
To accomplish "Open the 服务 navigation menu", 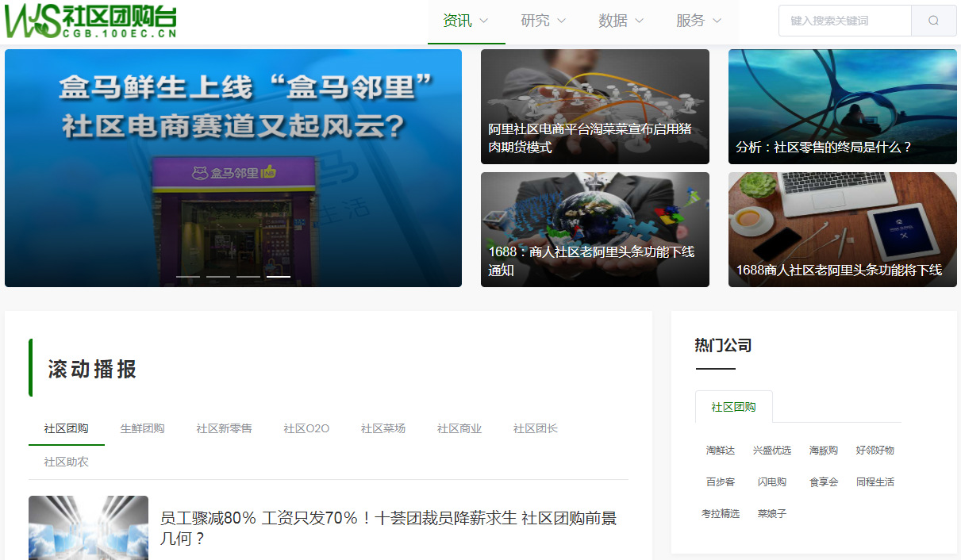I will [699, 21].
